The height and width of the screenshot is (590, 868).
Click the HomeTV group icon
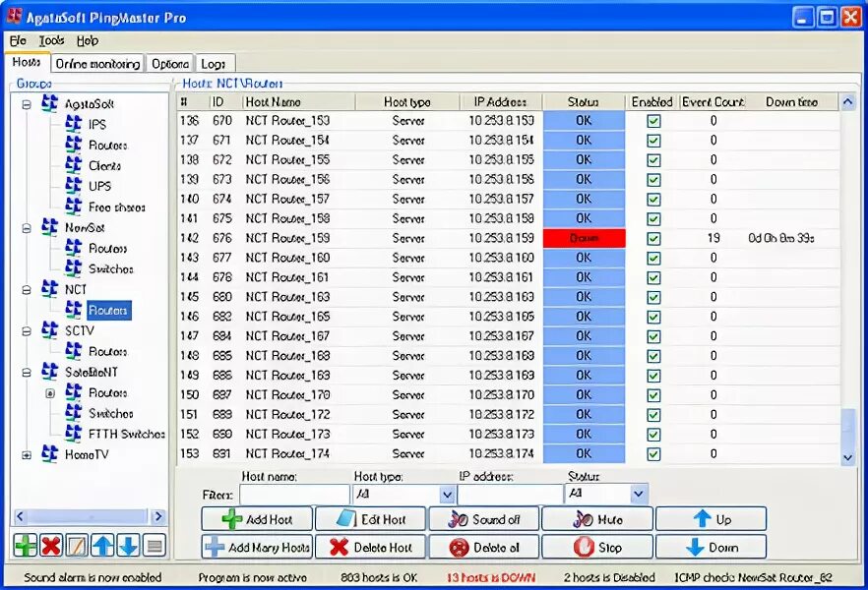click(x=50, y=453)
